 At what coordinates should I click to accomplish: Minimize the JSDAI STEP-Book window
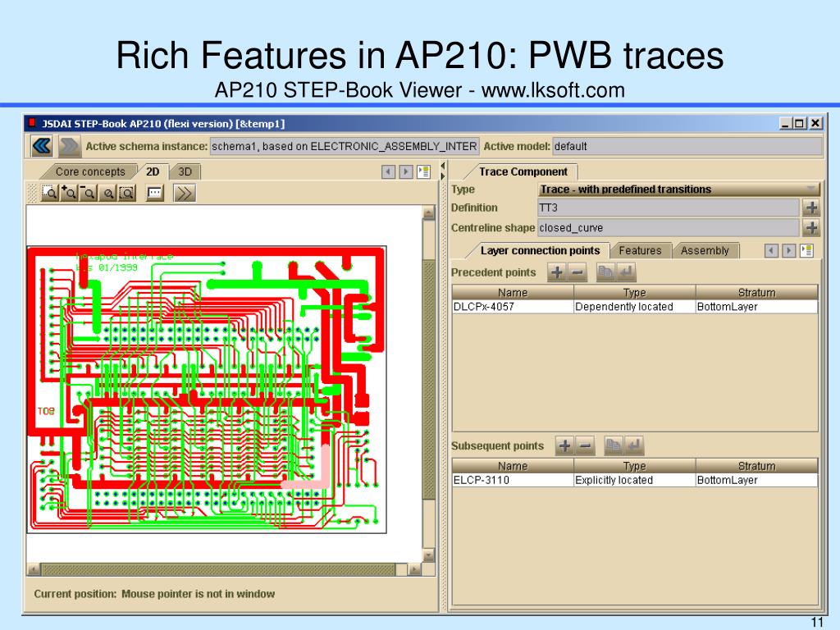click(786, 123)
